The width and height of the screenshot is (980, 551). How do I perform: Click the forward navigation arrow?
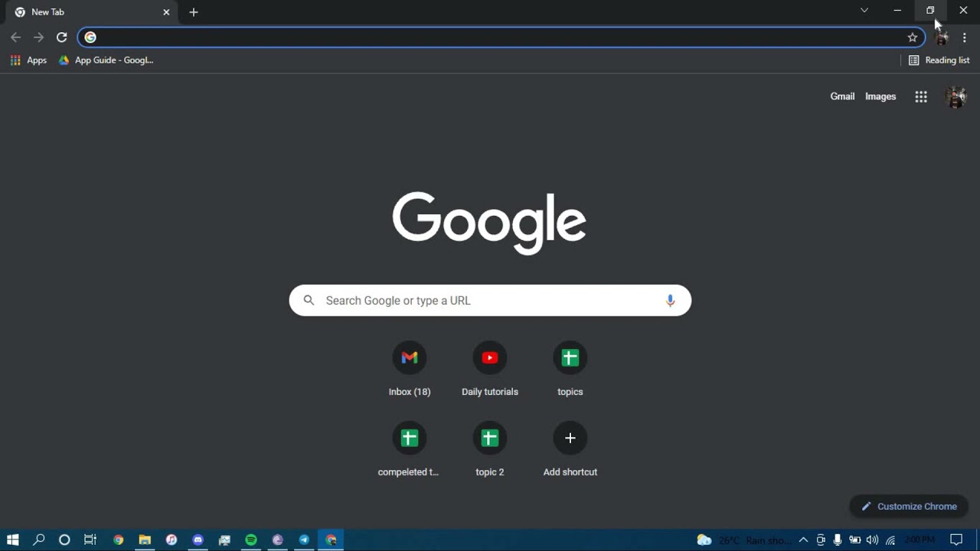[x=38, y=37]
